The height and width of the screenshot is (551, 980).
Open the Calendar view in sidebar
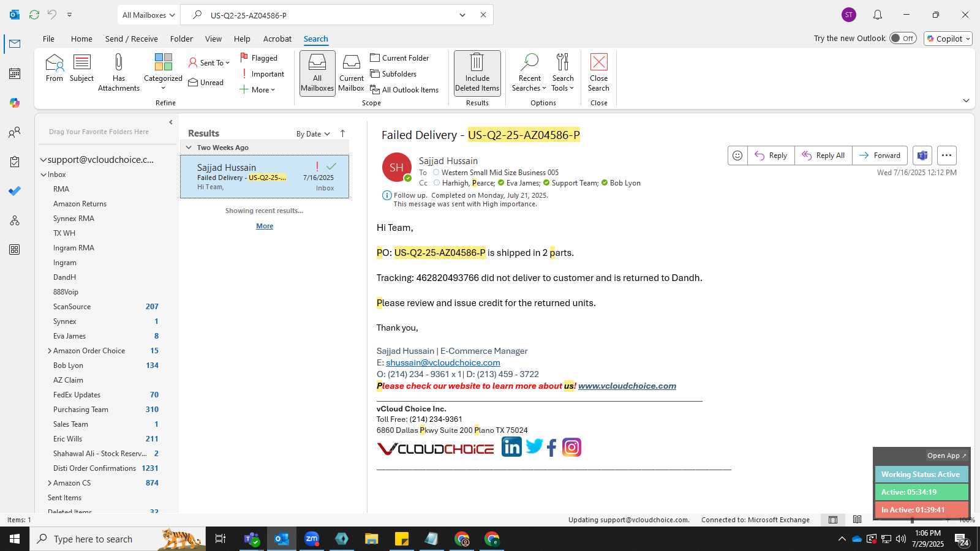pyautogui.click(x=15, y=73)
